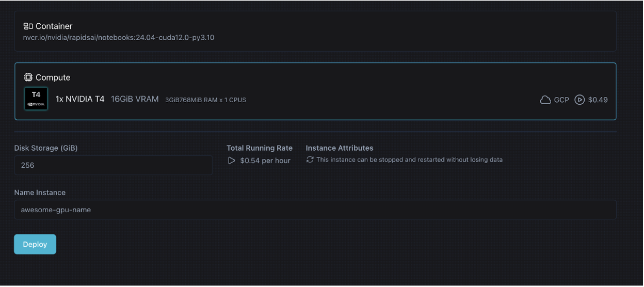Select the NVIDIA T4 compute card
Screen dimensions: 644x287
tap(315, 91)
